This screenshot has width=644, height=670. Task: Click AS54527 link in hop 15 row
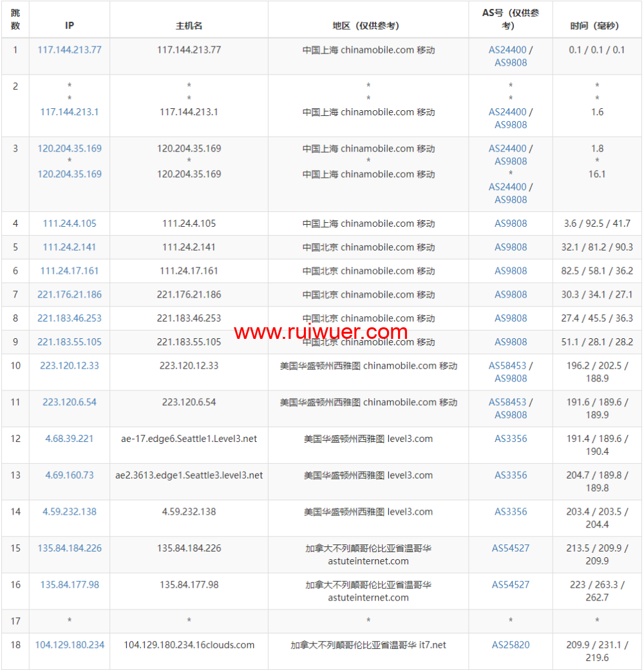[511, 548]
